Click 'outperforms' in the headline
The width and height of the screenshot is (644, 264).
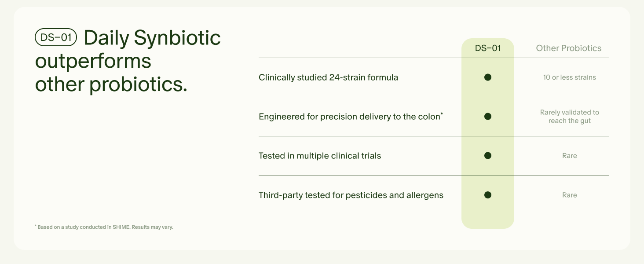point(93,61)
